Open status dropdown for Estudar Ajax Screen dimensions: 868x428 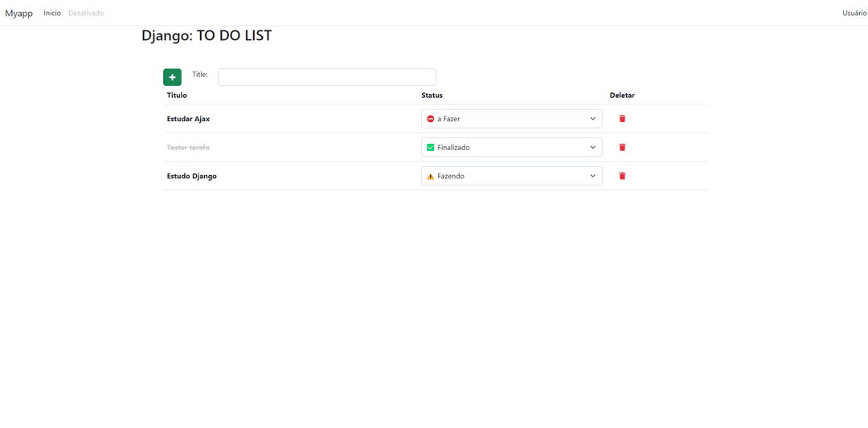click(x=511, y=119)
